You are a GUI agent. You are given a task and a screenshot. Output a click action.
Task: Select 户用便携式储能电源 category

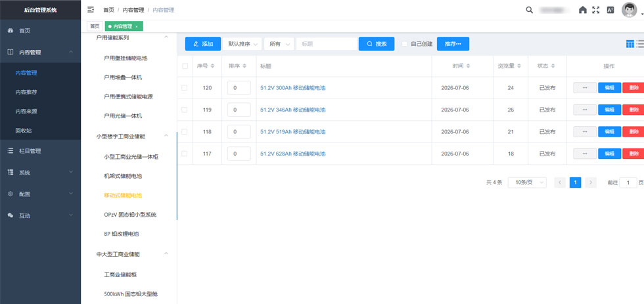tap(129, 97)
